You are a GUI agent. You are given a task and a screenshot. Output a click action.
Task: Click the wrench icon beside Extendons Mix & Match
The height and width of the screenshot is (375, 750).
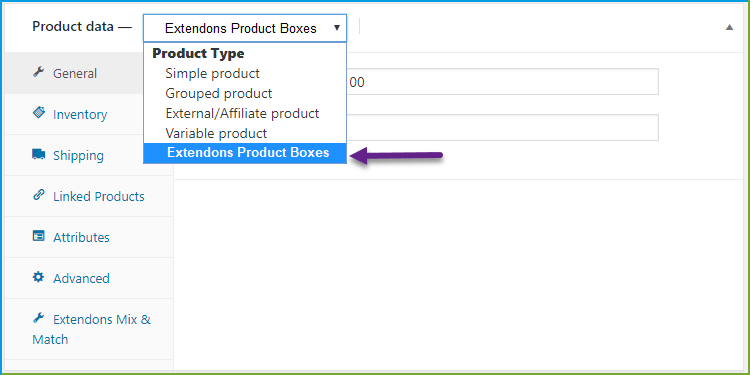coord(38,318)
